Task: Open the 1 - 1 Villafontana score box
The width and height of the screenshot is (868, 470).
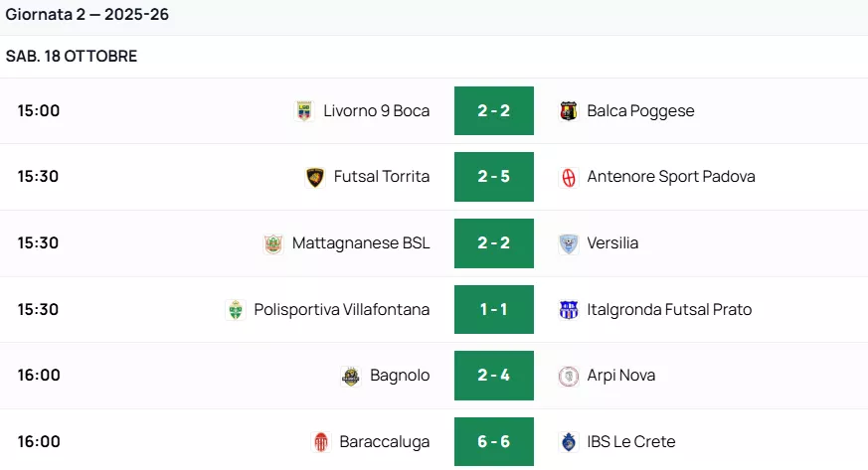Action: click(494, 310)
